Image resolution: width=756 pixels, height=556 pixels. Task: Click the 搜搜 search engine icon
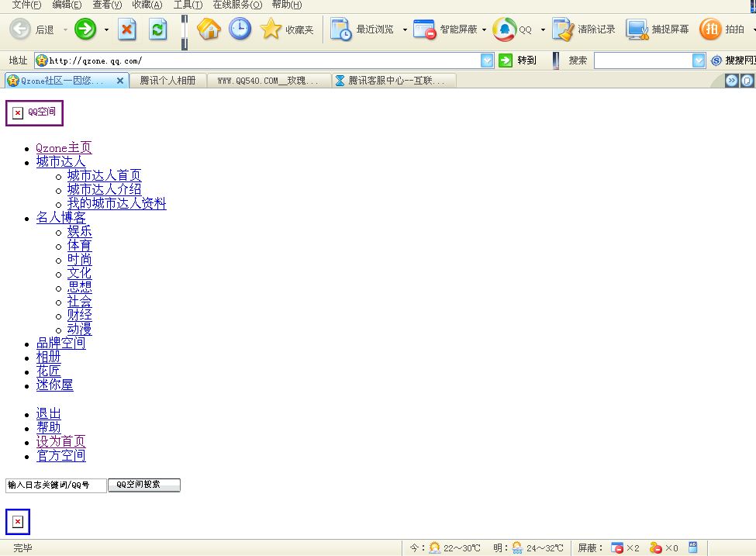click(716, 60)
